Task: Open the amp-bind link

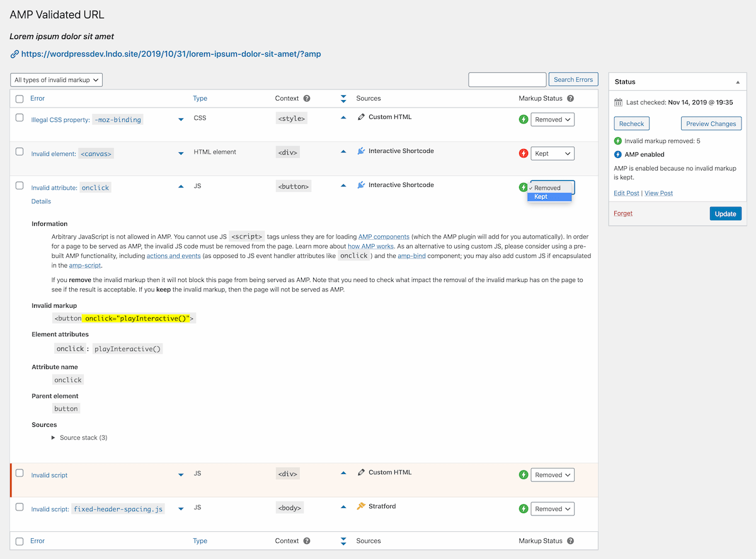Action: tap(411, 256)
